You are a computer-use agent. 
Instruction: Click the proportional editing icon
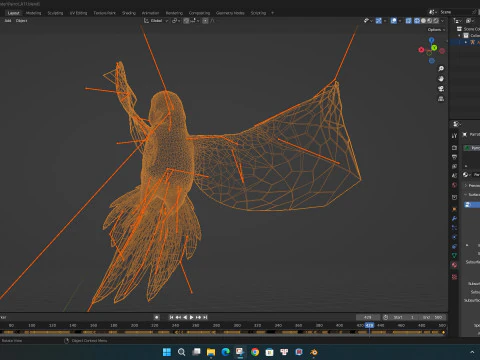205,21
